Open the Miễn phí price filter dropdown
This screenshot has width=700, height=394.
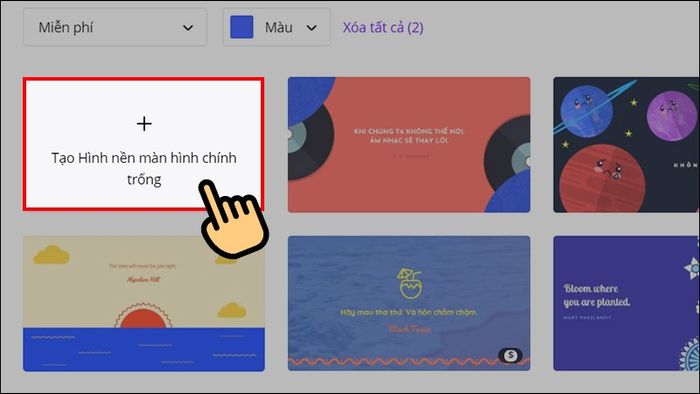point(115,27)
